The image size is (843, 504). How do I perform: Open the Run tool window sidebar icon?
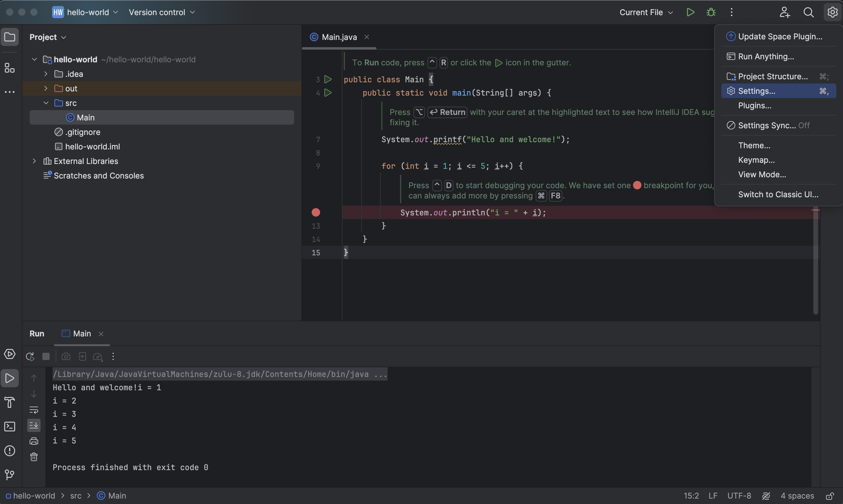(x=9, y=378)
